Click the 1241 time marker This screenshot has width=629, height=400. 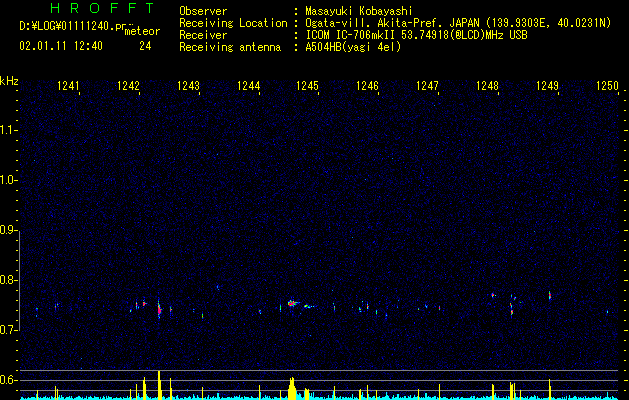[68, 86]
